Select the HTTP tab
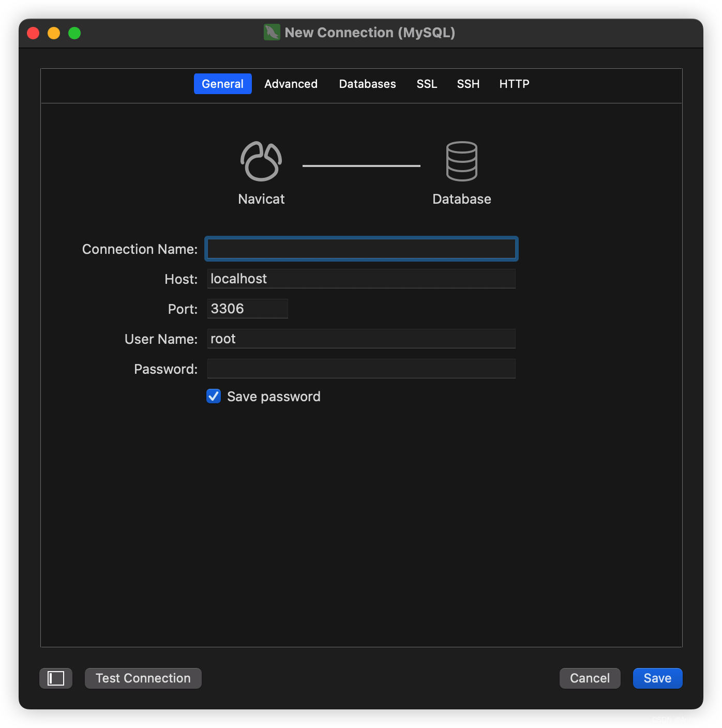Image resolution: width=722 pixels, height=728 pixels. pos(515,84)
